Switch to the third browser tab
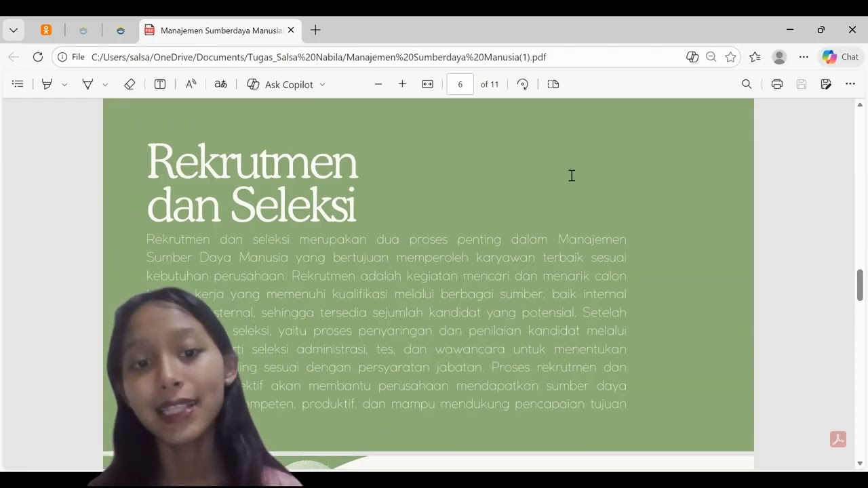The height and width of the screenshot is (488, 868). (121, 30)
